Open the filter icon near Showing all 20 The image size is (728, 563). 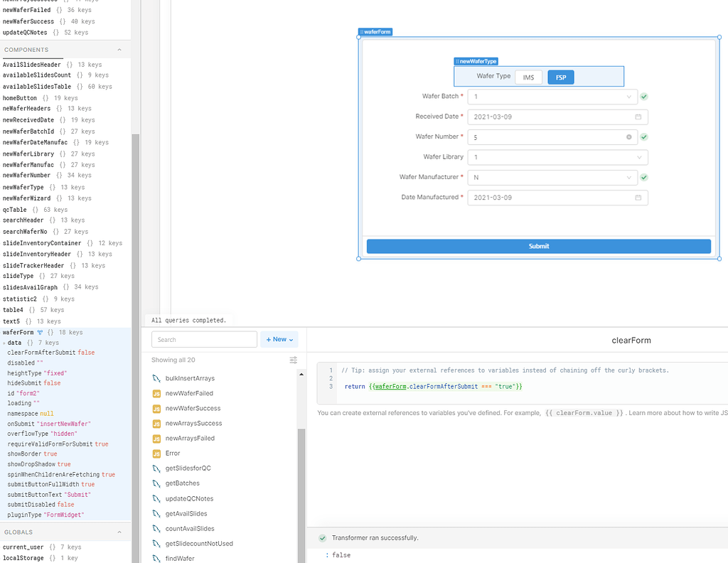click(293, 360)
